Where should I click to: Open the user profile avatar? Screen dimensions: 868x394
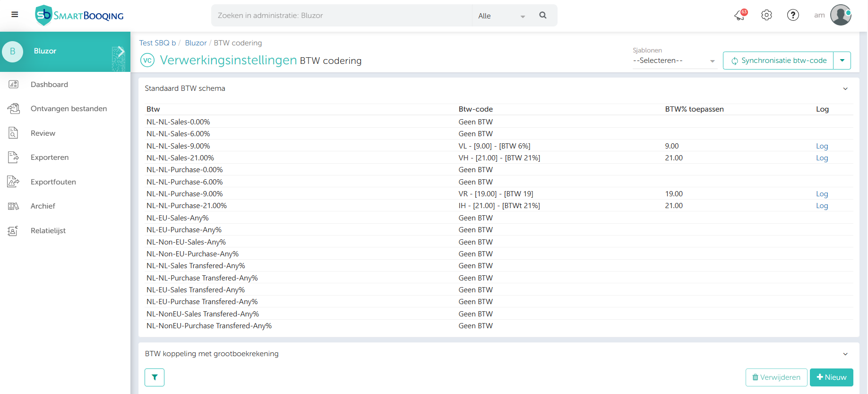click(x=841, y=15)
